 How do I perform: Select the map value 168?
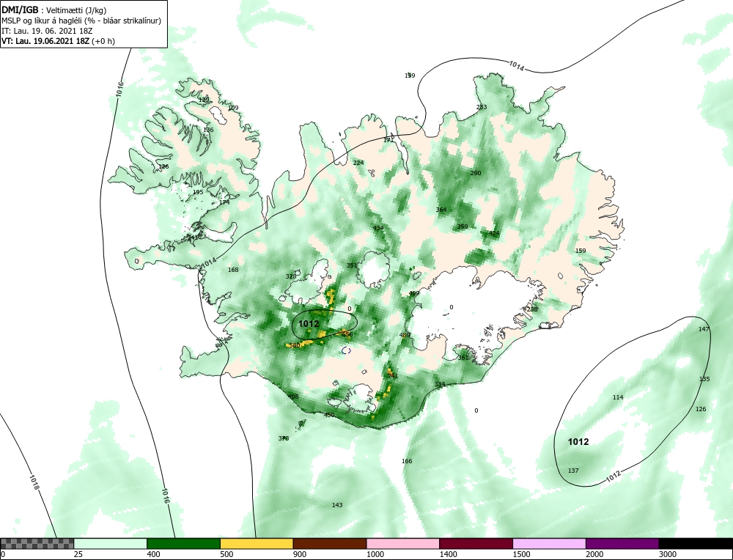click(233, 270)
